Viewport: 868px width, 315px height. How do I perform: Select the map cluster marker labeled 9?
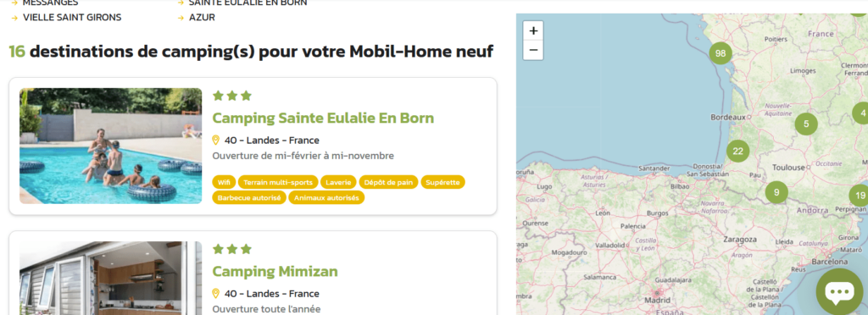776,192
